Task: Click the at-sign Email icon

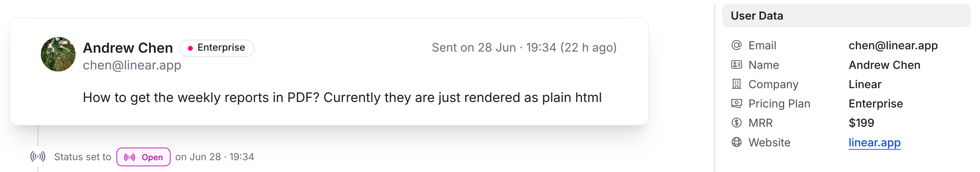Action: [x=736, y=45]
